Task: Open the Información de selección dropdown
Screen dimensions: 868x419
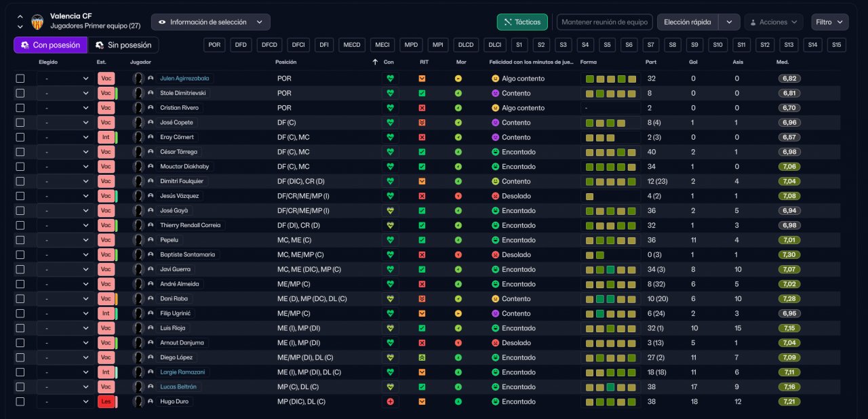Action: click(210, 22)
